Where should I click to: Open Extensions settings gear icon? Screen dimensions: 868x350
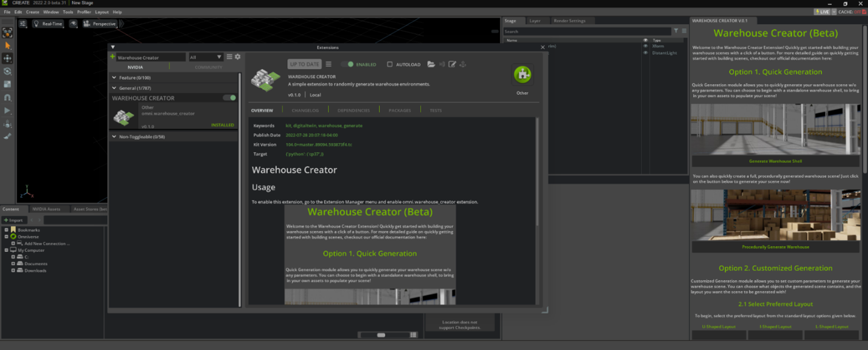point(237,57)
